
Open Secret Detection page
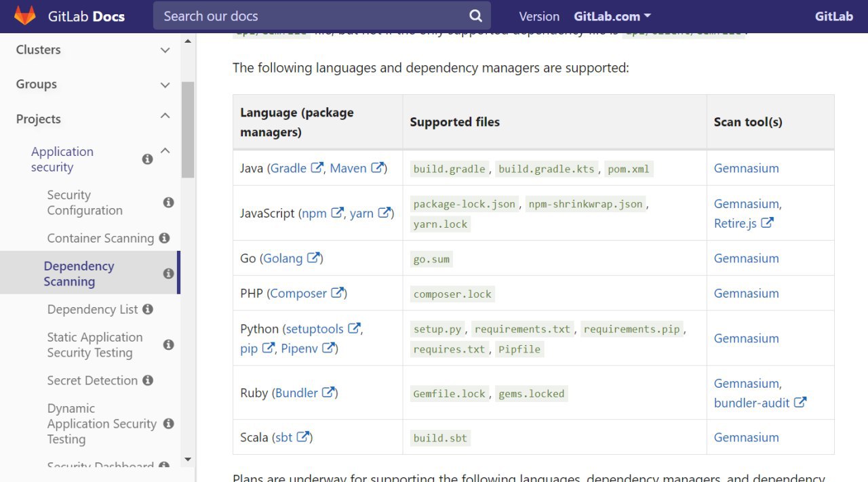click(x=92, y=380)
